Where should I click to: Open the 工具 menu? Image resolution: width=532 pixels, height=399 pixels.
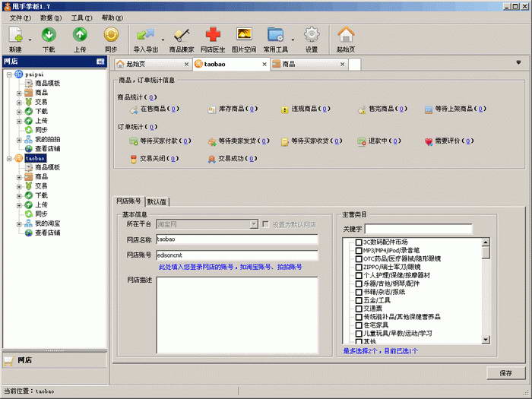click(x=82, y=18)
